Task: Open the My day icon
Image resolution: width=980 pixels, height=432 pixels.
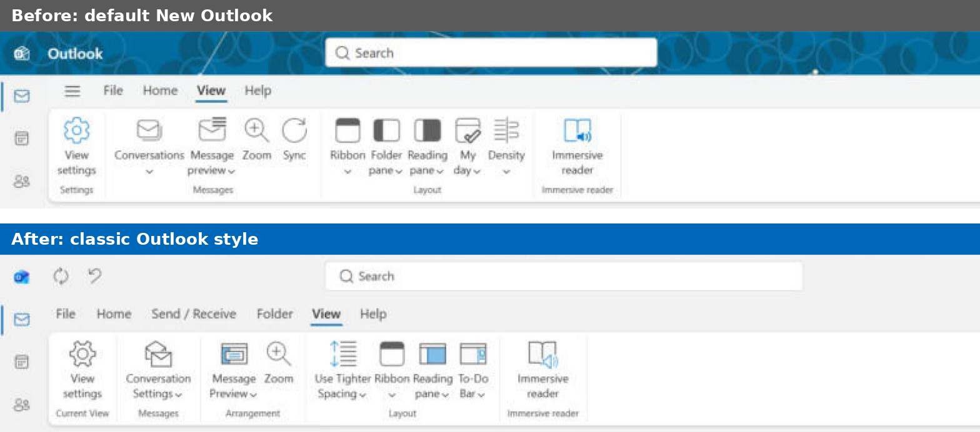Action: (467, 130)
